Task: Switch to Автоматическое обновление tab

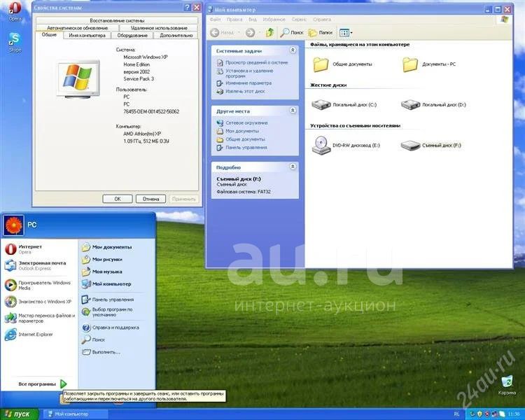Action: click(77, 28)
